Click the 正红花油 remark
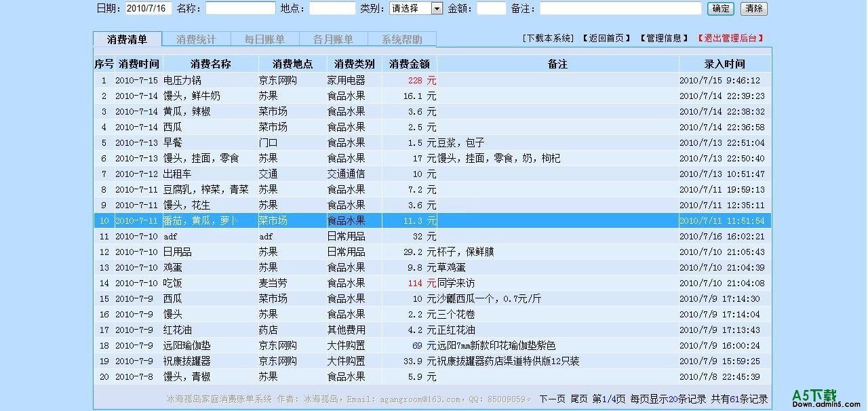The height and width of the screenshot is (411, 868). point(456,330)
